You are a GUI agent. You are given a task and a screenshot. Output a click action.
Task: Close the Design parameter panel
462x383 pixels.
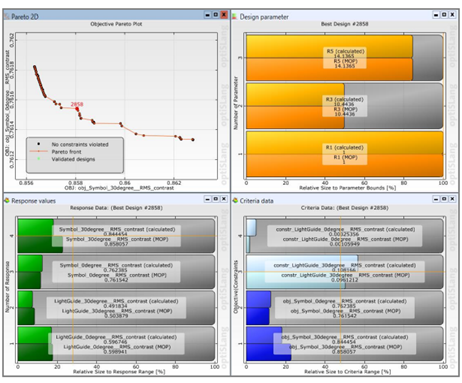tap(452, 15)
